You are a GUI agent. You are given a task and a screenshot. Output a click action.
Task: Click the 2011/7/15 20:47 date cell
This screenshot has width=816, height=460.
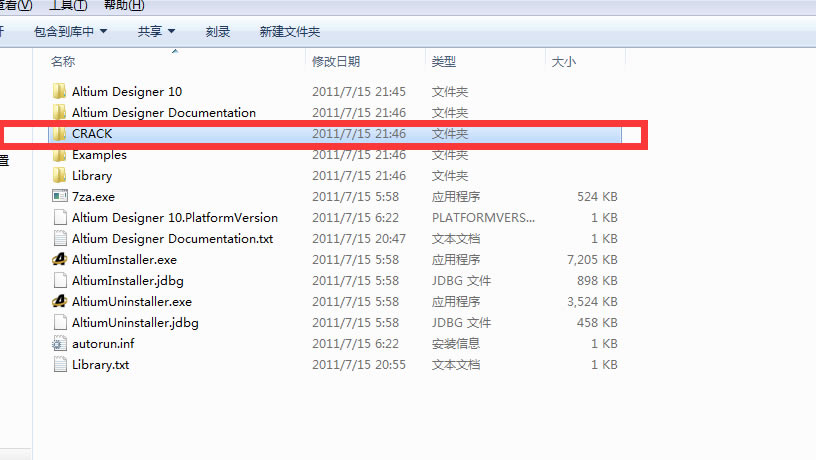[359, 238]
